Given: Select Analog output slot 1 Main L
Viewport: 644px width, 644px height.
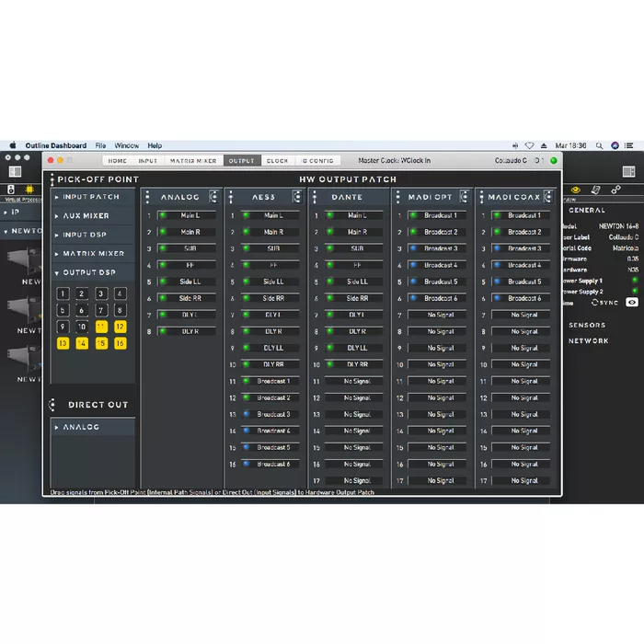Looking at the screenshot, I should pos(186,215).
